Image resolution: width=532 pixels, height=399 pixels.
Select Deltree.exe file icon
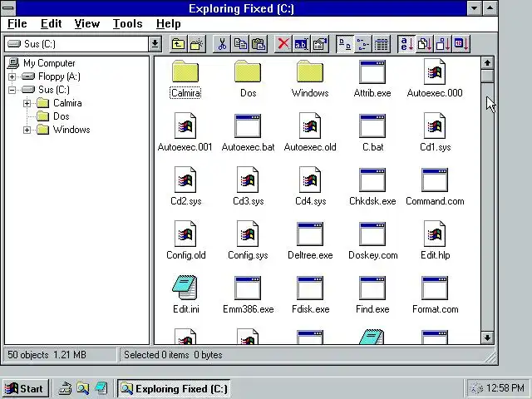click(x=310, y=234)
